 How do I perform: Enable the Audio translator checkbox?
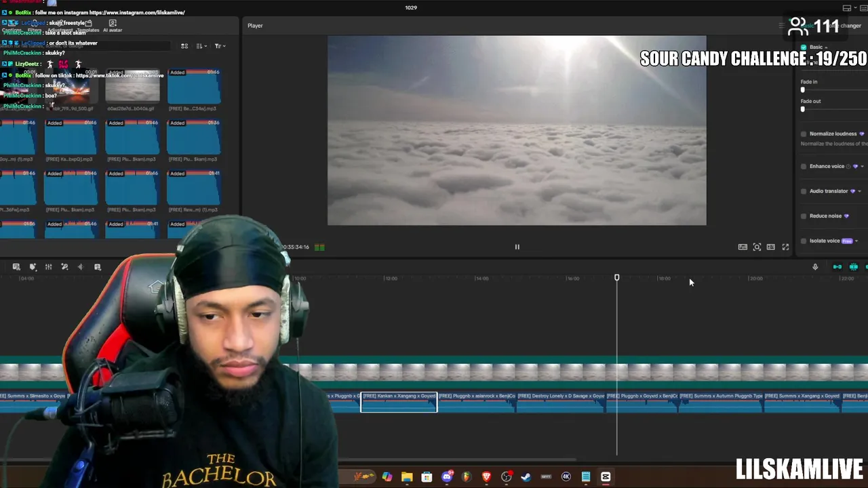click(804, 191)
